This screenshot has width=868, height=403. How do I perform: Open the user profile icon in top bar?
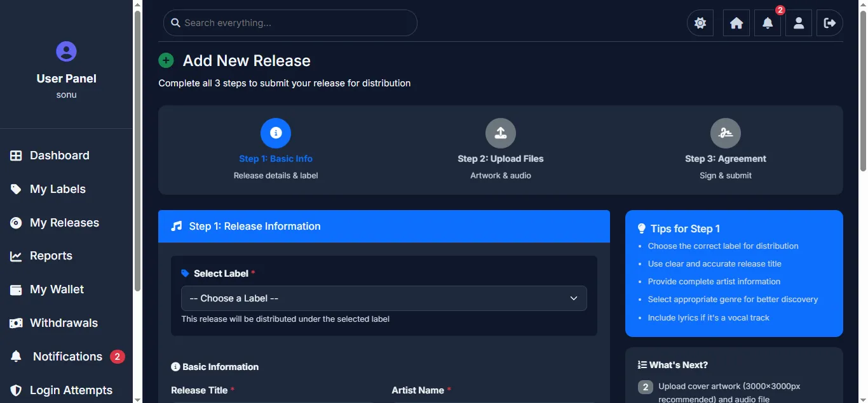799,23
